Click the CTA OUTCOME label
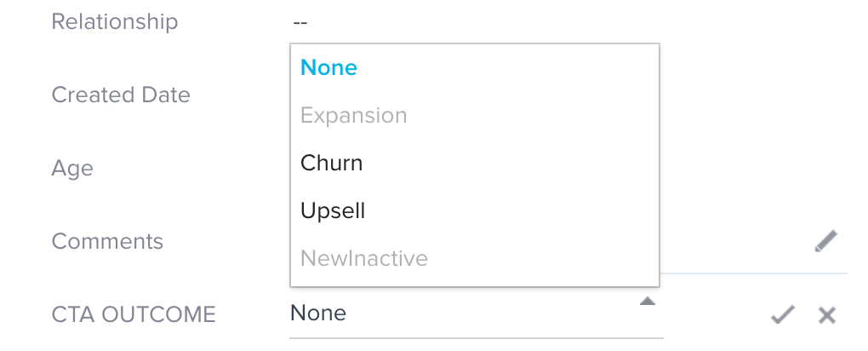Image resolution: width=868 pixels, height=351 pixels. click(x=134, y=314)
